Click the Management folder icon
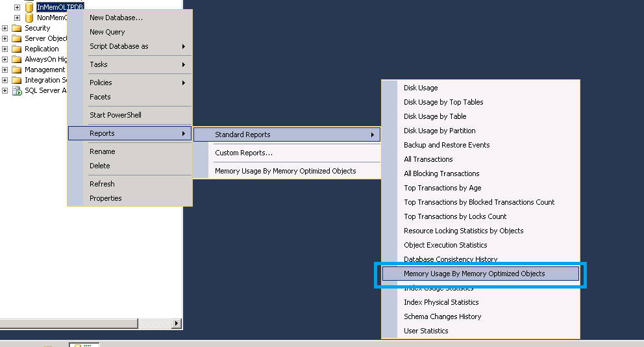 click(x=16, y=70)
